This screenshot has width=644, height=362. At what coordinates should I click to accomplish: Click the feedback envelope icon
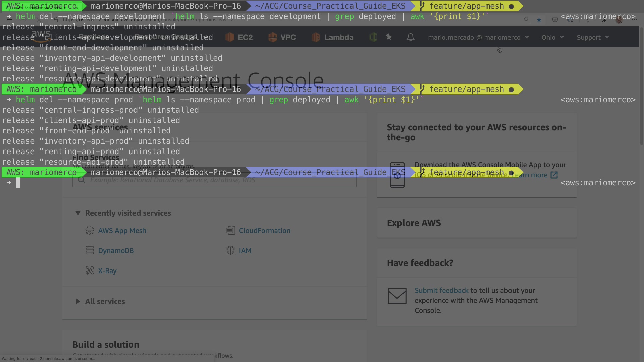[x=397, y=296]
